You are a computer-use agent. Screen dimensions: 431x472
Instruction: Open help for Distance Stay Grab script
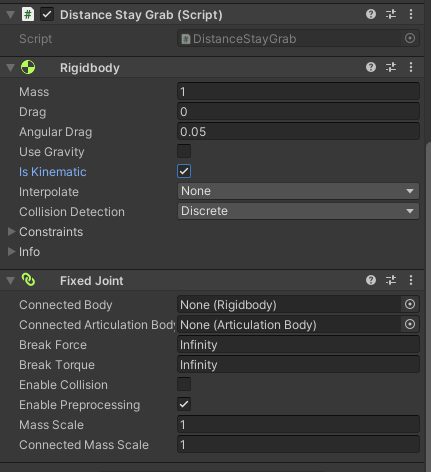pyautogui.click(x=371, y=14)
